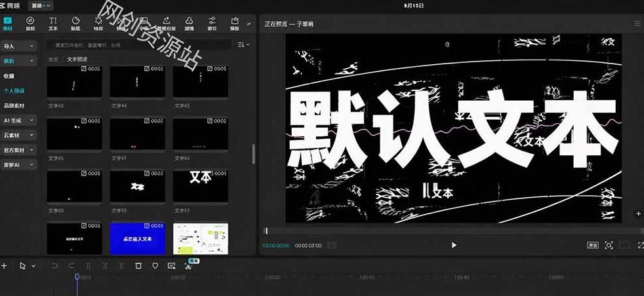Image resolution: width=644 pixels, height=296 pixels.
Task: Select the 文字43 preset thumbnail
Action: point(74,81)
